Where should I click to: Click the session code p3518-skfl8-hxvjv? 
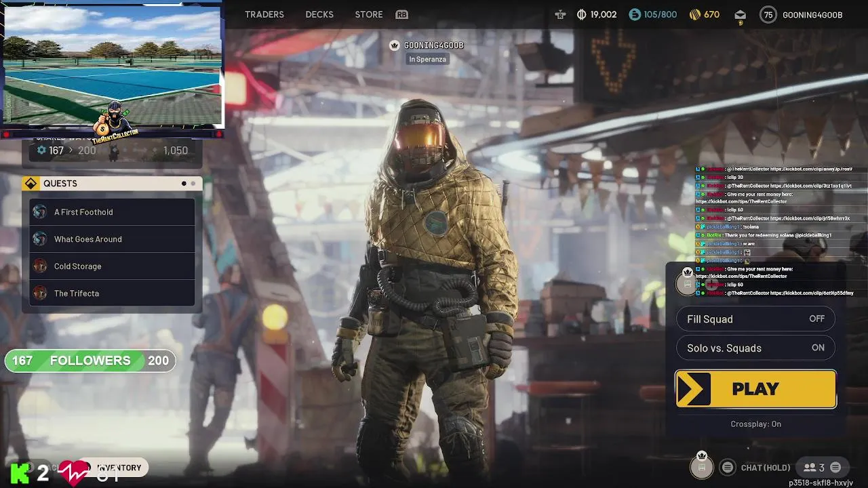[821, 483]
